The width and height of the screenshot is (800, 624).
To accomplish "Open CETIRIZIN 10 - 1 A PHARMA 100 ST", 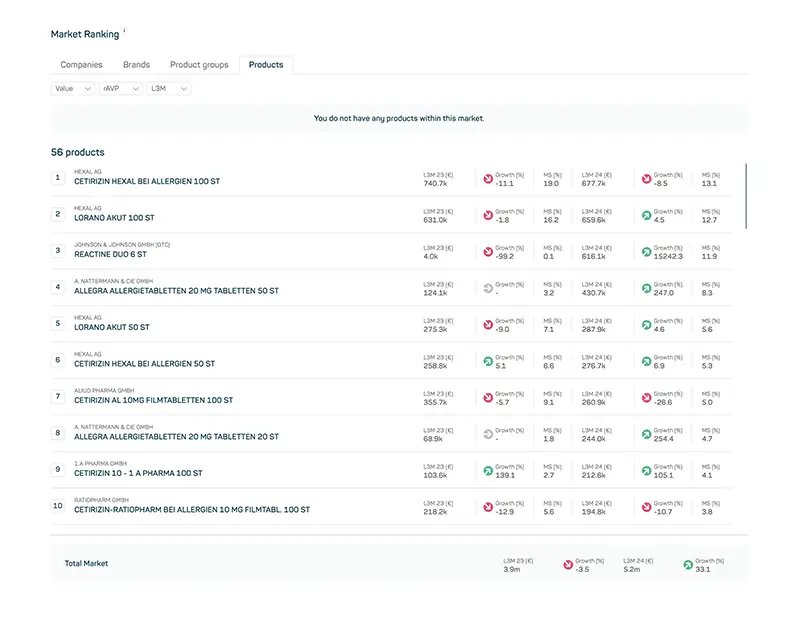I will point(138,473).
